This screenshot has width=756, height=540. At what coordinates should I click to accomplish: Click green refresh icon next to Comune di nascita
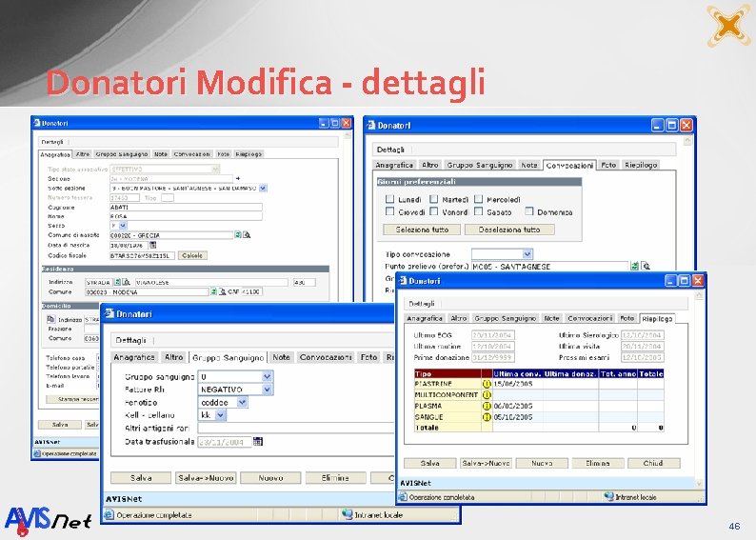click(x=238, y=235)
